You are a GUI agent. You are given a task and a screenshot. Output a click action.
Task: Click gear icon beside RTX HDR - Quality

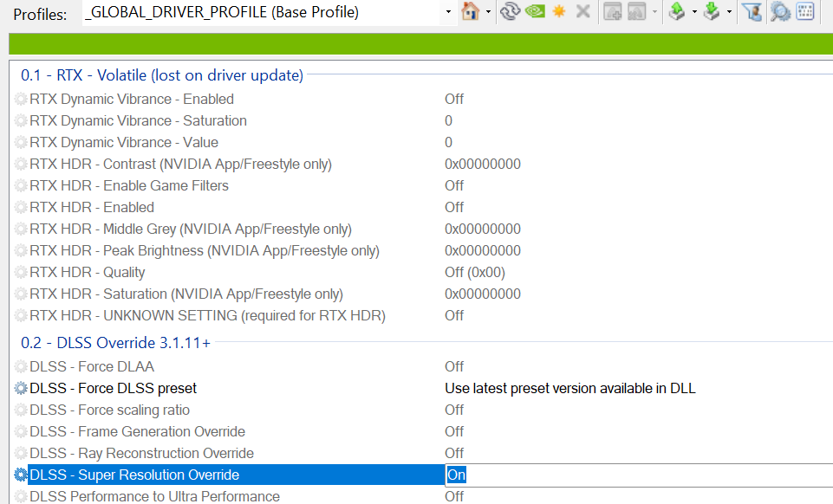[x=21, y=273]
